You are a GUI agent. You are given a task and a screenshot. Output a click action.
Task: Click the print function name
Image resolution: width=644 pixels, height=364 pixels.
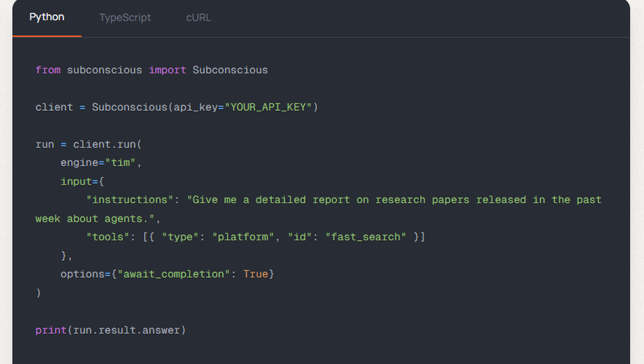[51, 330]
